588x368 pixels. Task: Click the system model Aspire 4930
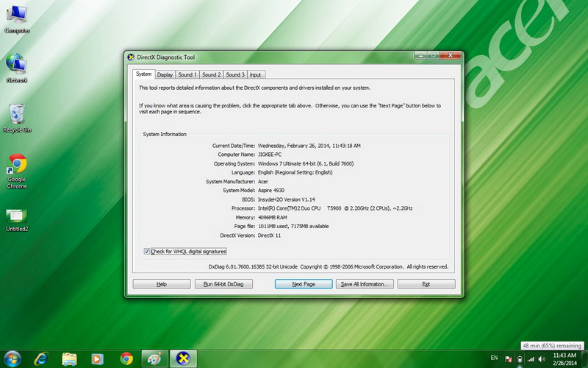271,191
